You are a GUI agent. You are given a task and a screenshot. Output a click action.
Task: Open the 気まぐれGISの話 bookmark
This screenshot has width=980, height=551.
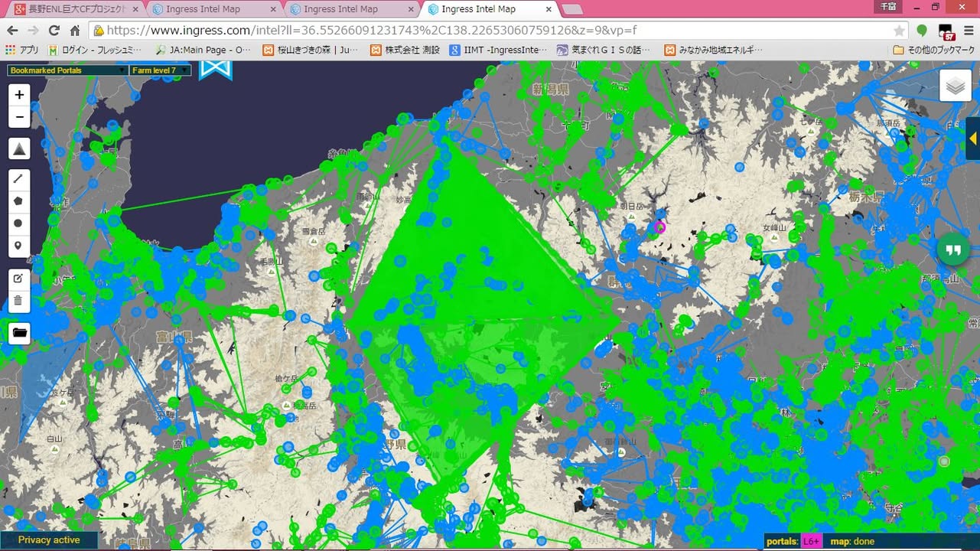pos(604,50)
